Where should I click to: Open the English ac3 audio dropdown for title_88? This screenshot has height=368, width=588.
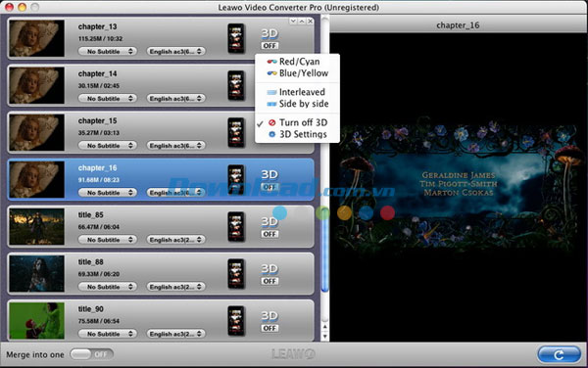175,287
